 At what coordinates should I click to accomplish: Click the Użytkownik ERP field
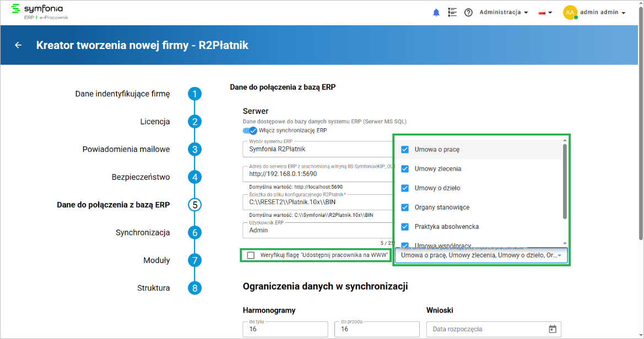pos(318,230)
